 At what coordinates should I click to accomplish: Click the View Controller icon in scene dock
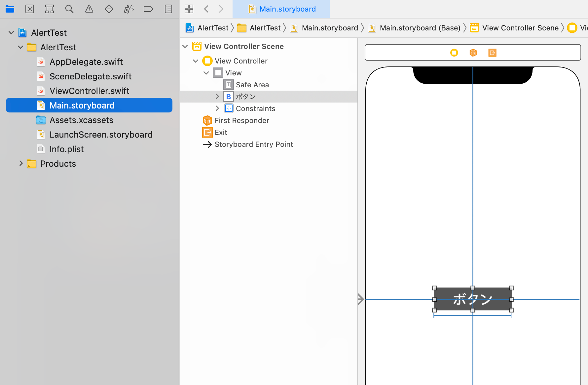point(454,53)
